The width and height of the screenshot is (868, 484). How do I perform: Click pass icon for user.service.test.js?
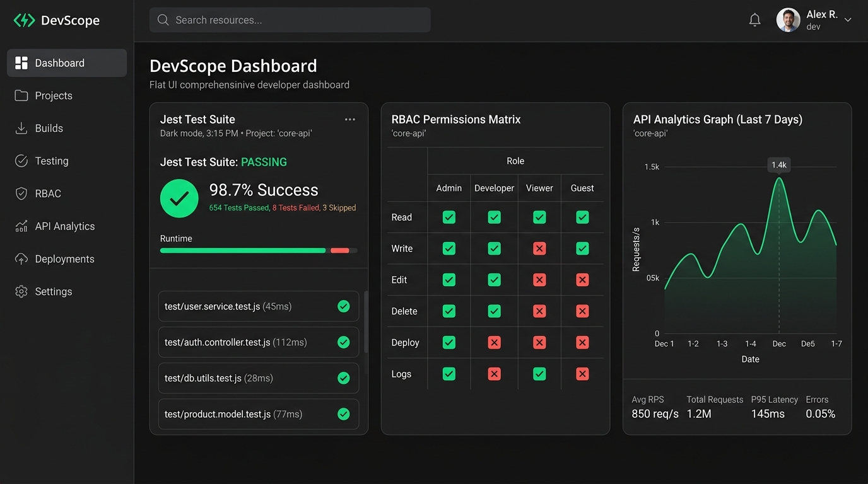[344, 306]
